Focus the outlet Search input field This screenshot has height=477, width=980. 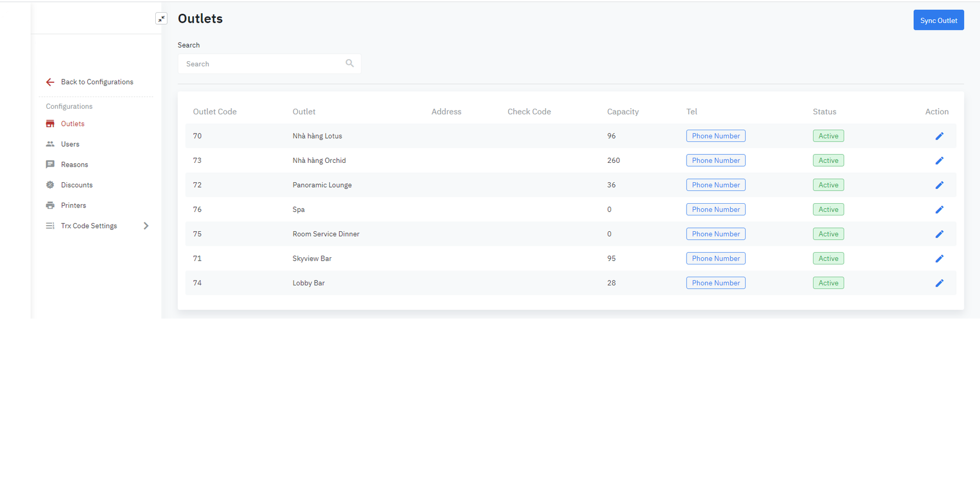(x=262, y=64)
